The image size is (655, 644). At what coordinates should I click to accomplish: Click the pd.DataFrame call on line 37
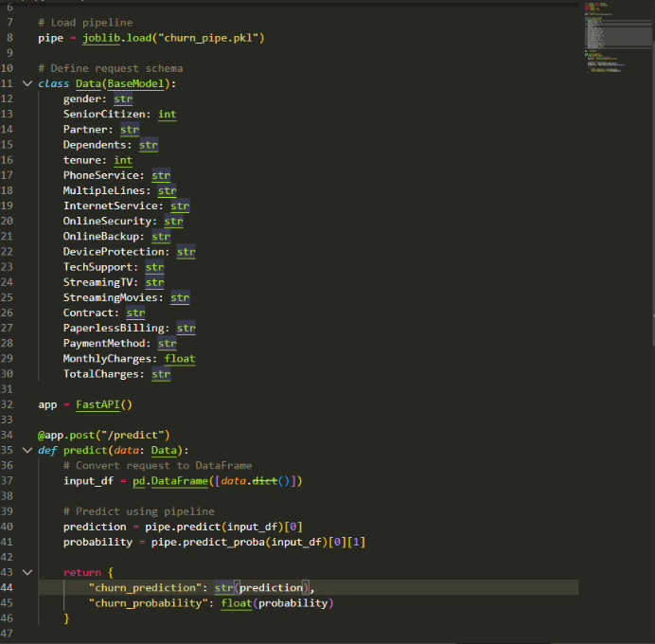(170, 480)
